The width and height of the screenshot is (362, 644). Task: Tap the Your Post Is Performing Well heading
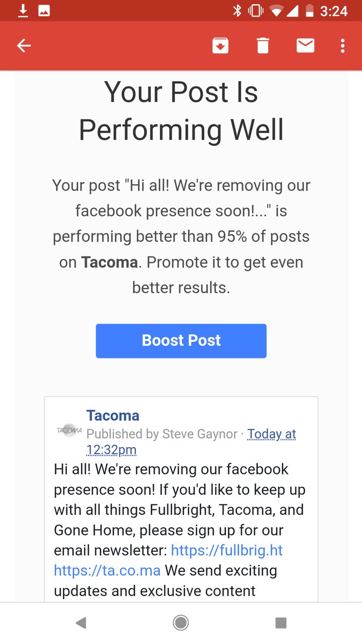pyautogui.click(x=181, y=111)
